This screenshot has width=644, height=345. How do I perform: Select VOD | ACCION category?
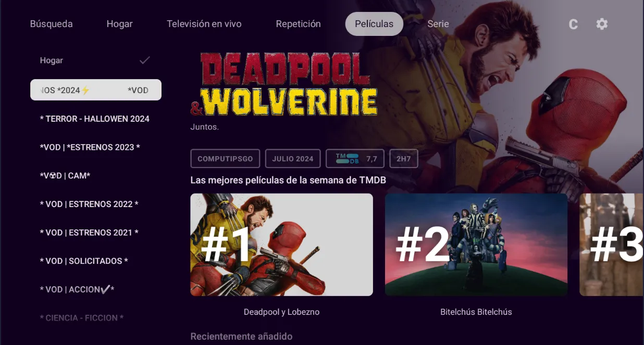tap(77, 289)
